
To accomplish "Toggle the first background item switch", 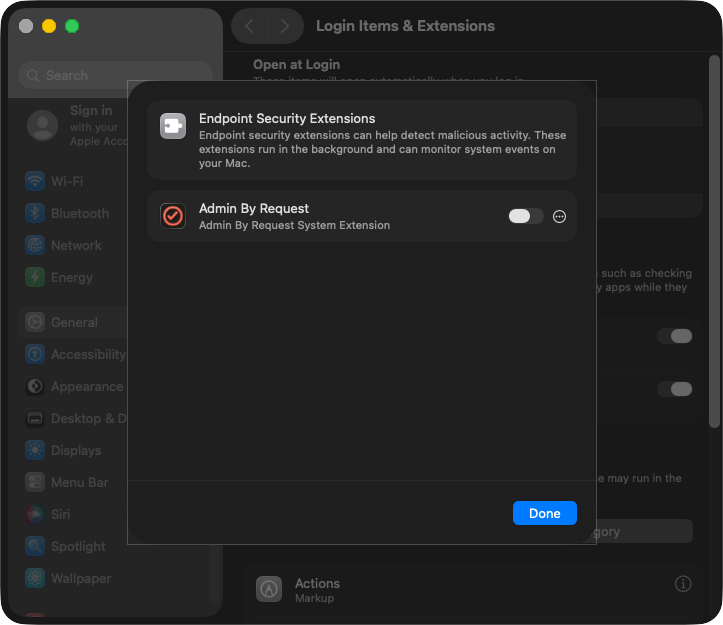I will [x=675, y=336].
